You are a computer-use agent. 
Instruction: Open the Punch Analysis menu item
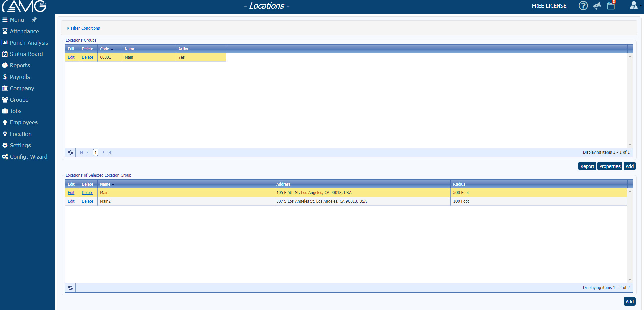tap(29, 43)
